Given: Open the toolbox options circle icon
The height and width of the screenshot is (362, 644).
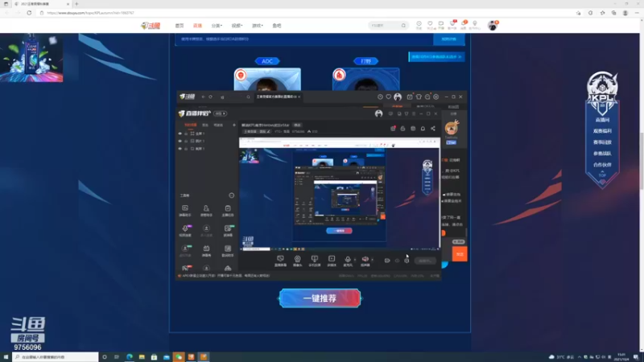Looking at the screenshot, I should (231, 195).
